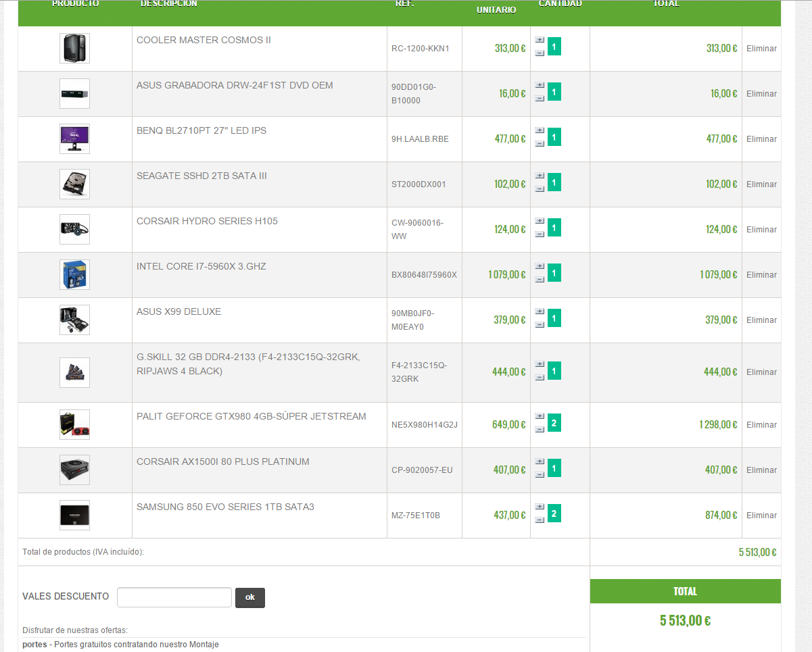Remove Cooler Master Cosmos II via Eliminar
The width and height of the screenshot is (812, 652).
(761, 49)
